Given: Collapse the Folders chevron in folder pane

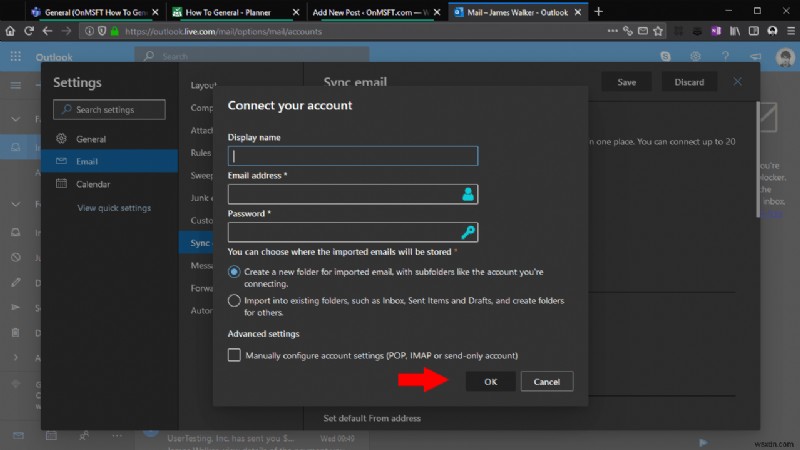Looking at the screenshot, I should pyautogui.click(x=16, y=204).
